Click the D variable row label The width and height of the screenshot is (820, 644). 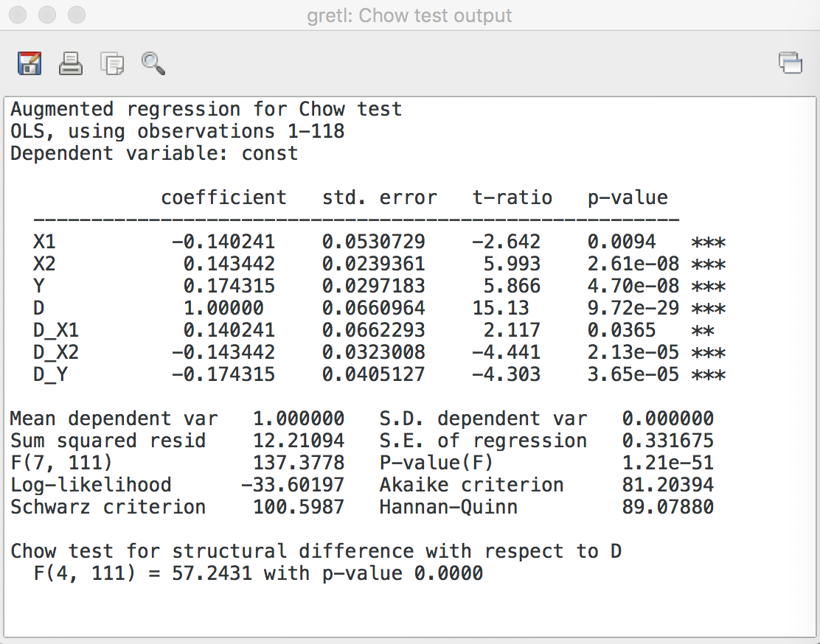[x=38, y=308]
